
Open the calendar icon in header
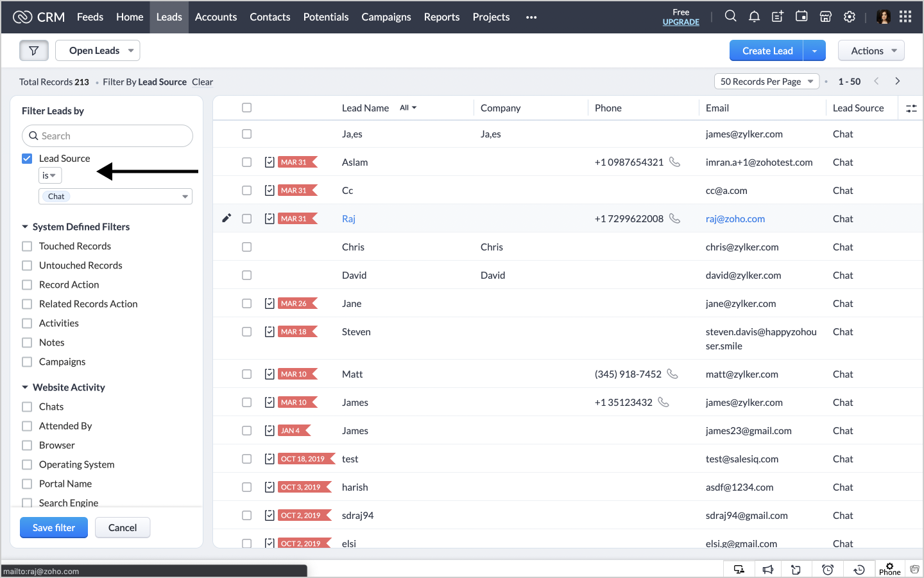[x=801, y=17]
